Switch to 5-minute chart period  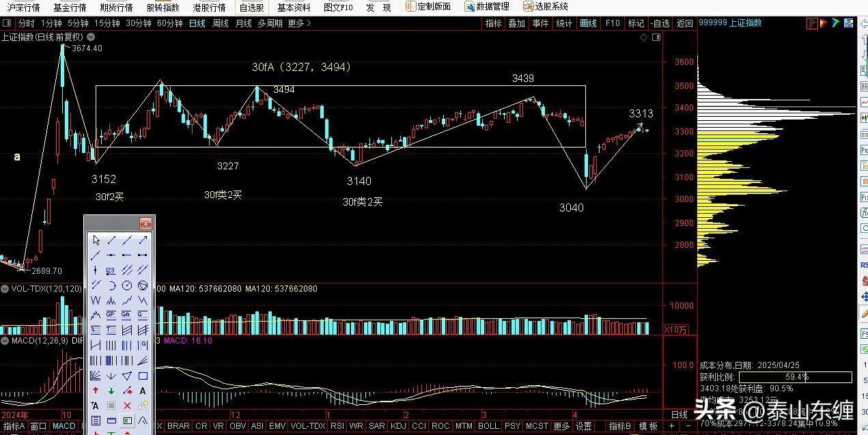78,23
